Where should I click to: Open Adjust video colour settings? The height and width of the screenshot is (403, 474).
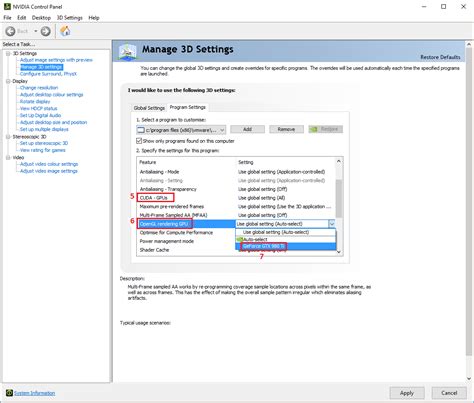49,164
